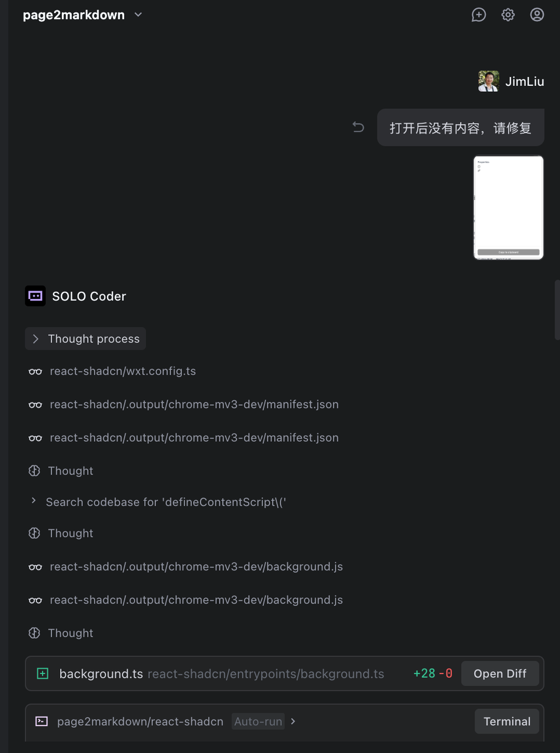This screenshot has height=753, width=560.
Task: Click the file-read glasses icon beside wxt.config.ts
Action: coord(35,371)
